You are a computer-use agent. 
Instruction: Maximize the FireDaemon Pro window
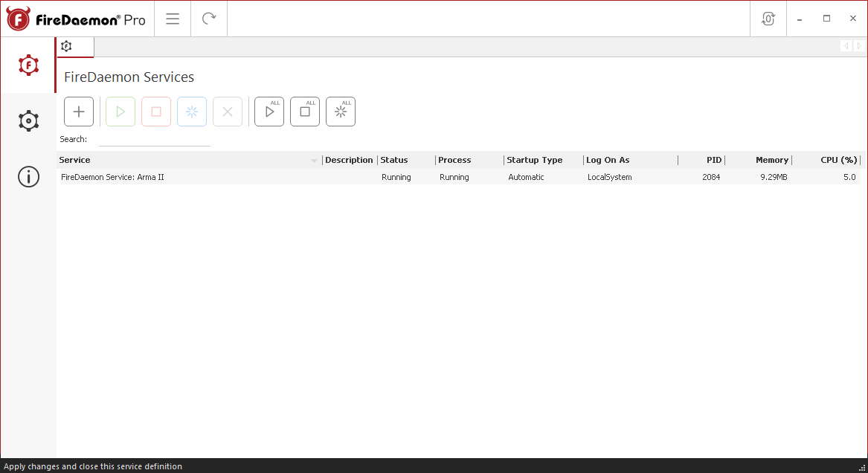pyautogui.click(x=826, y=19)
